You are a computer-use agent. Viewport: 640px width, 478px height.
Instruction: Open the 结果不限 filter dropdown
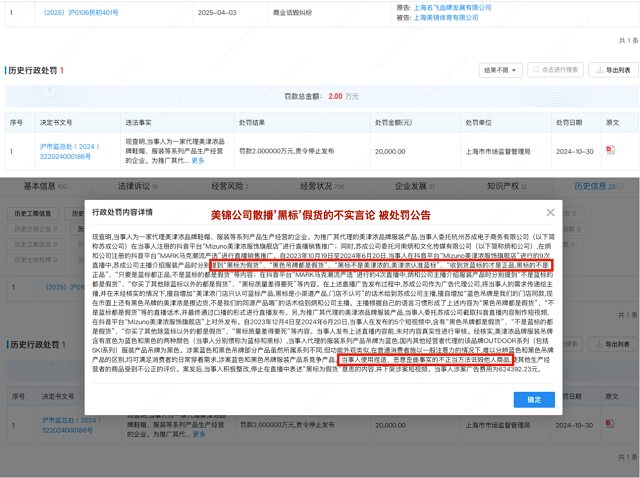(x=500, y=70)
